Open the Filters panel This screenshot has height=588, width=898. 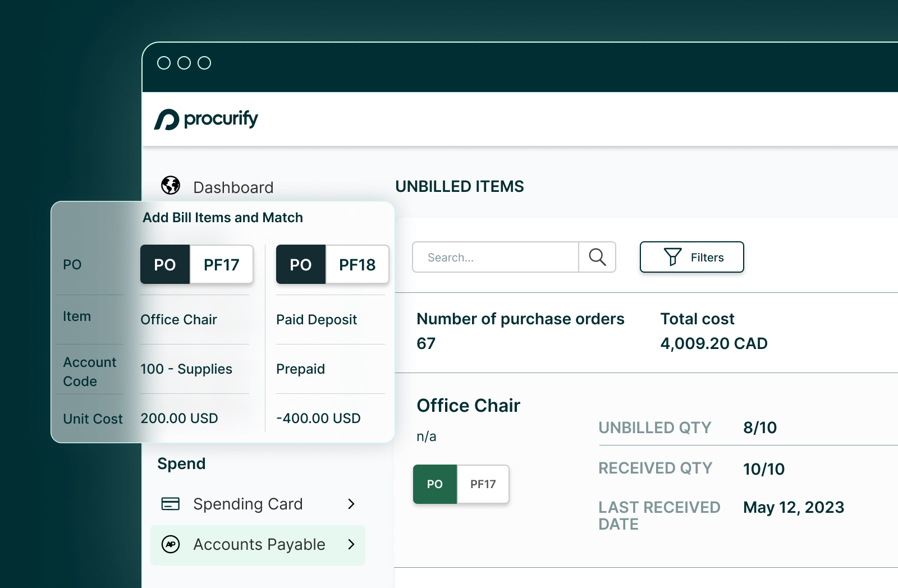692,257
